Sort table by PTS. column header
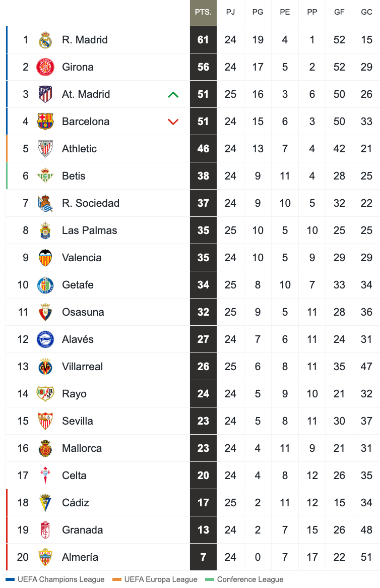The image size is (380, 588). coord(203,12)
